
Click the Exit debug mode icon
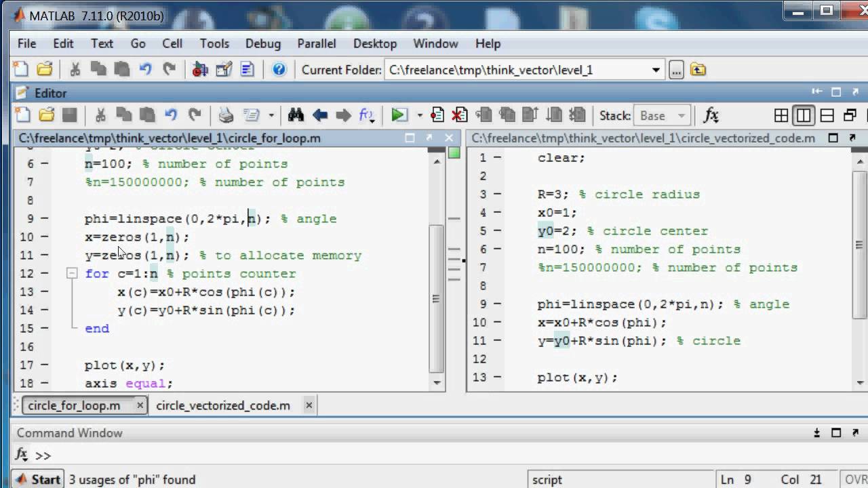pos(577,115)
